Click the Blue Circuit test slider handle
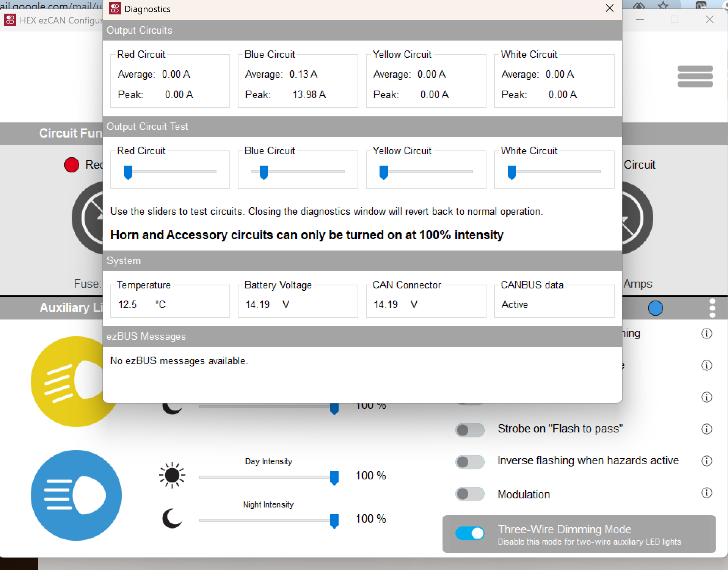 click(x=264, y=172)
